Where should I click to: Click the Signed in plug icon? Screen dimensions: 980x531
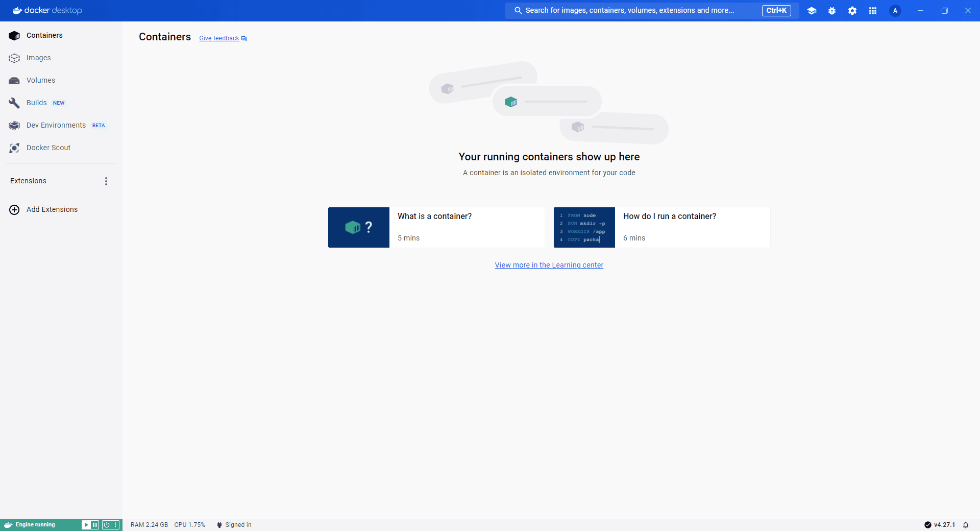pos(219,525)
